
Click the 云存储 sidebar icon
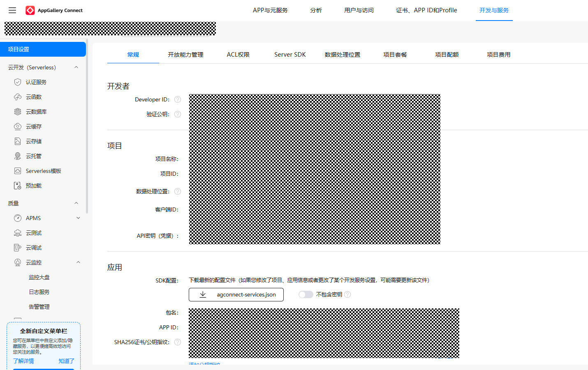(18, 141)
